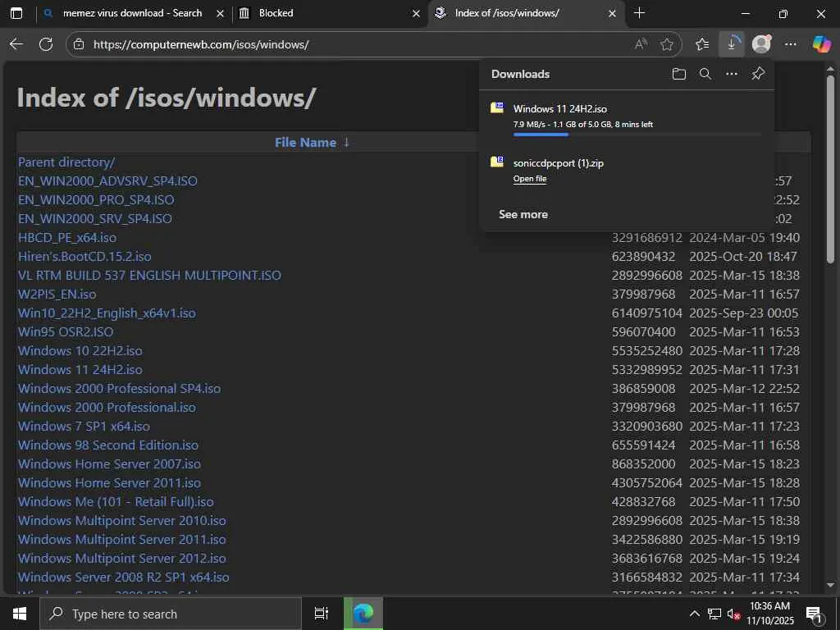Open a new browser tab

(x=639, y=13)
